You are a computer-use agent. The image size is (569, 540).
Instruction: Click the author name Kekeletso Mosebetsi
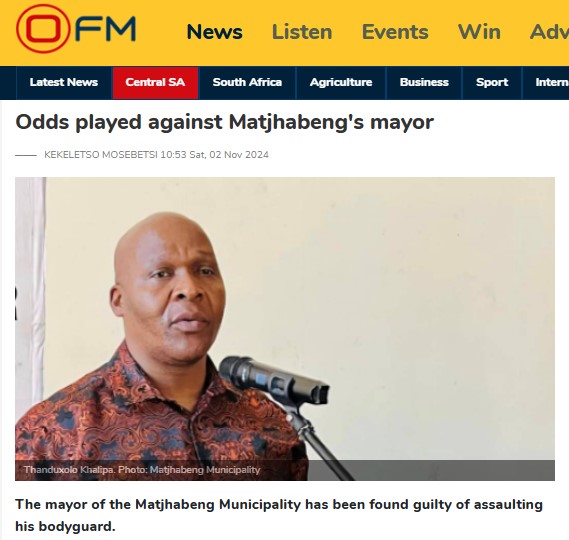point(101,155)
